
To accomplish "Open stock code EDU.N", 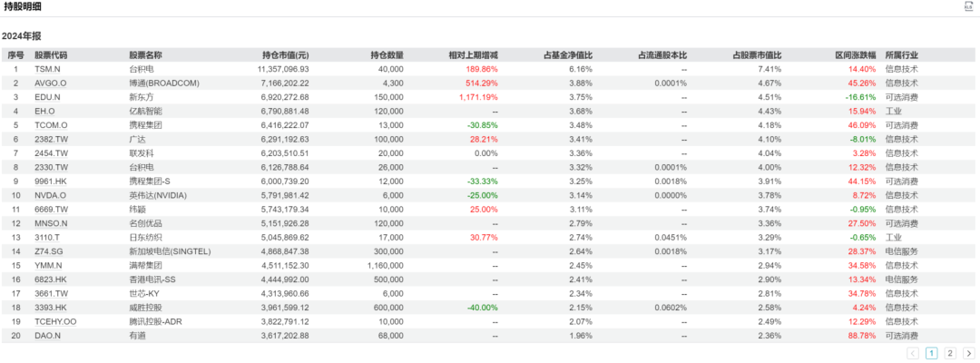I will (47, 97).
